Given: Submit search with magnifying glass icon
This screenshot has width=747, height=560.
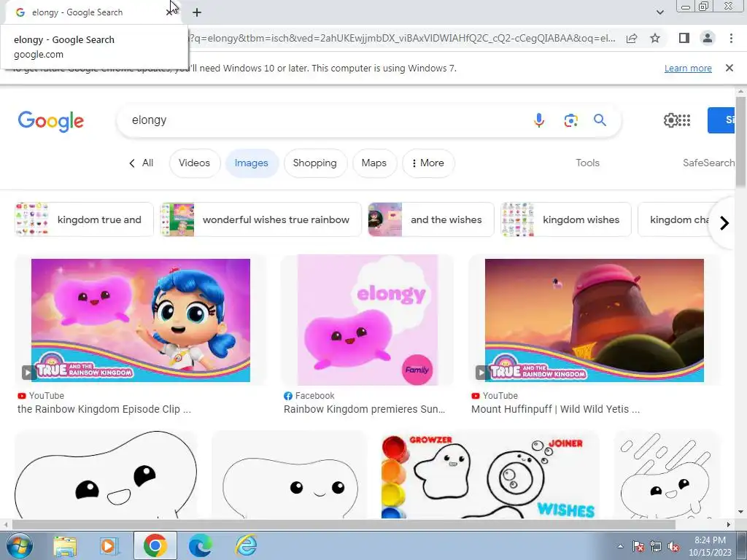Looking at the screenshot, I should pyautogui.click(x=600, y=120).
